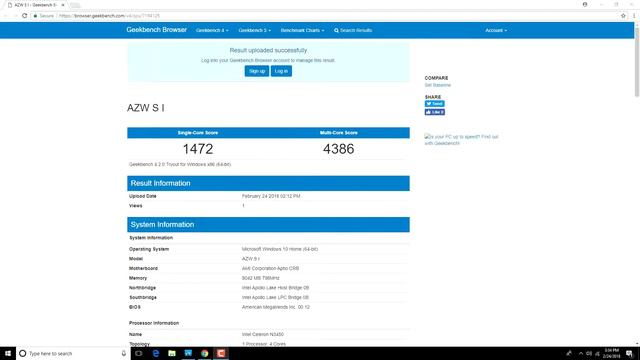Image resolution: width=640 pixels, height=360 pixels.
Task: Open Chrome user profile icon
Action: [x=585, y=4]
